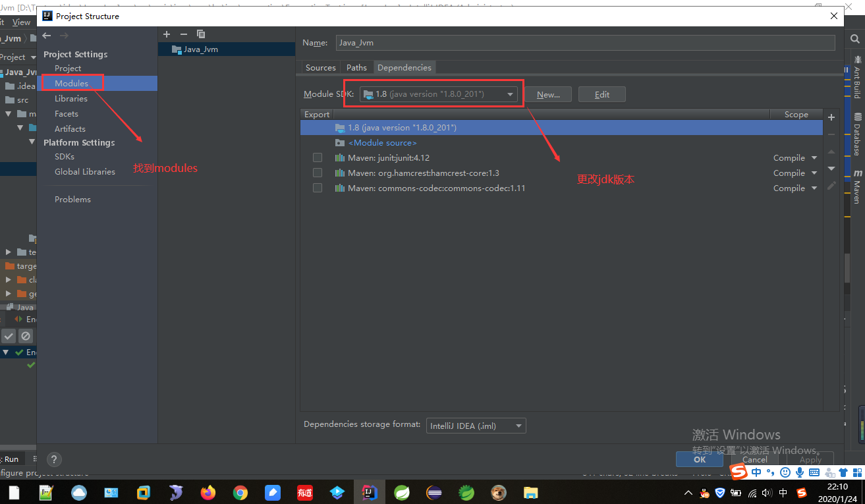The height and width of the screenshot is (504, 865).
Task: Switch to the Sources tab
Action: pos(321,68)
